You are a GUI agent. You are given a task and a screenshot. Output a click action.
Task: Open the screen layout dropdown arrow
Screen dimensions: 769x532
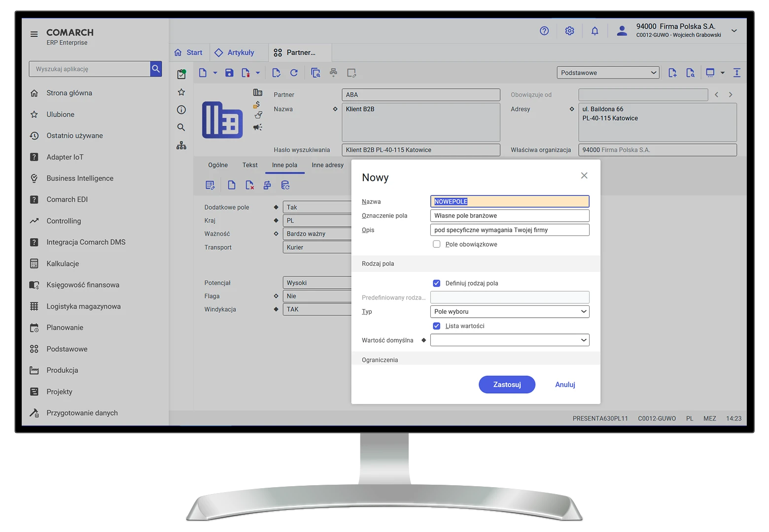pos(723,73)
